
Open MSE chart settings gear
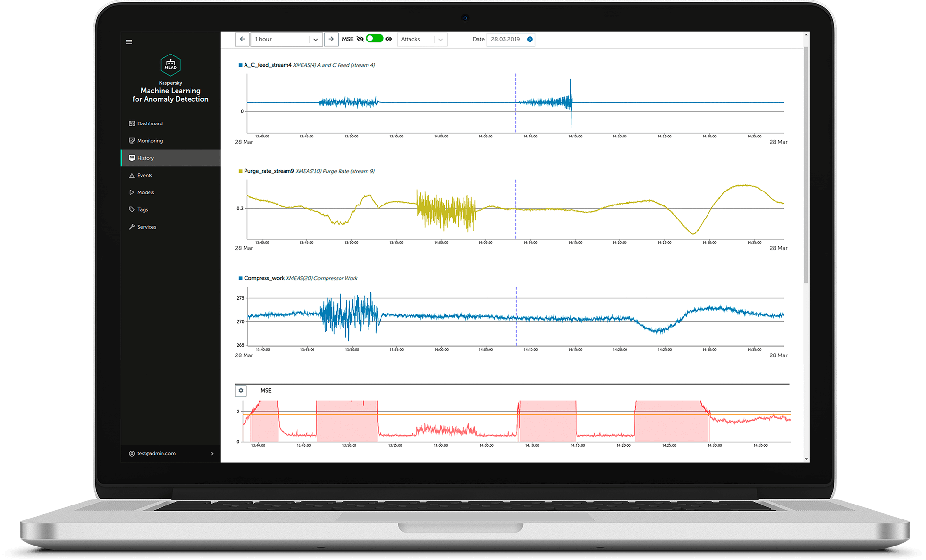(x=241, y=390)
